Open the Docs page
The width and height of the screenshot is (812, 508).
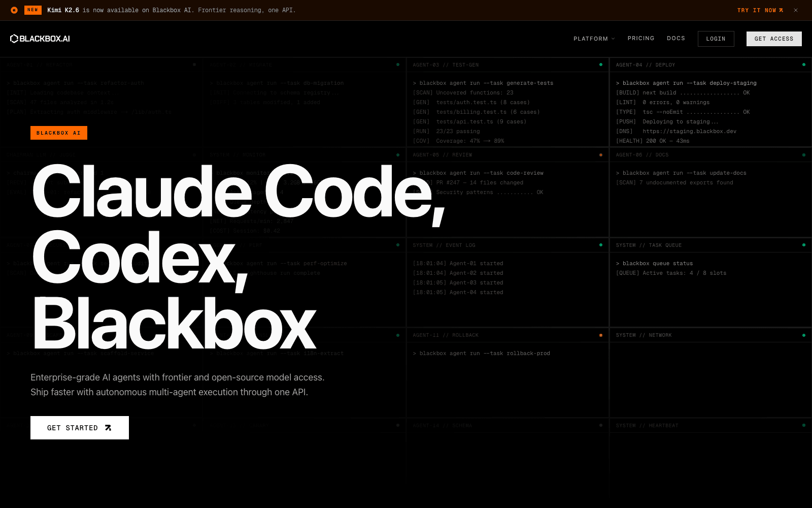click(x=676, y=38)
